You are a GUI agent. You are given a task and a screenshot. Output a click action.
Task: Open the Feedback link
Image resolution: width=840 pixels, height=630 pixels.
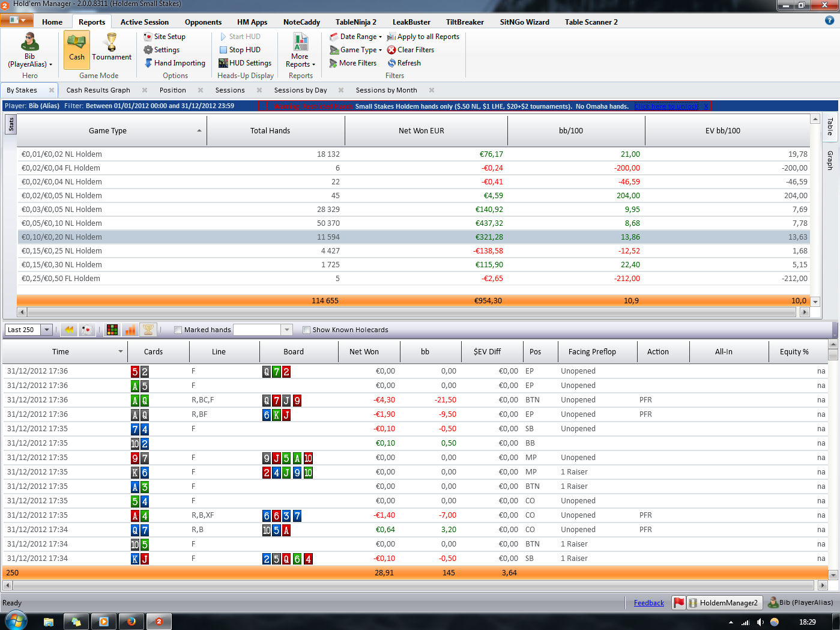[x=649, y=603]
